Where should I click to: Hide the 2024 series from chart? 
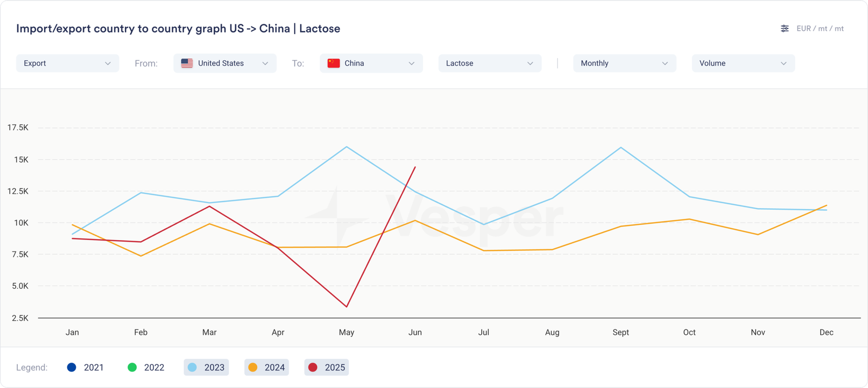(266, 367)
